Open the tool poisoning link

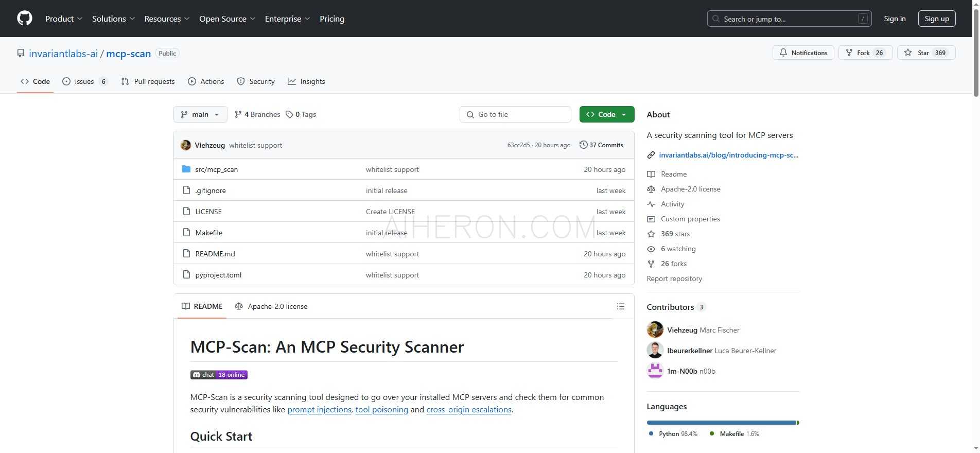click(x=382, y=410)
